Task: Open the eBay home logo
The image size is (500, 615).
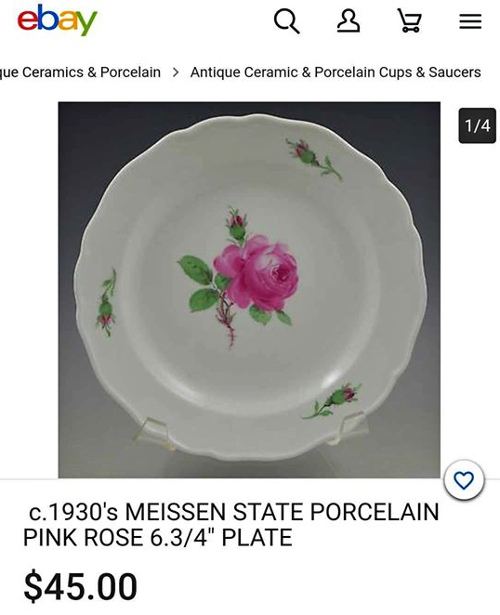Action: [x=57, y=20]
